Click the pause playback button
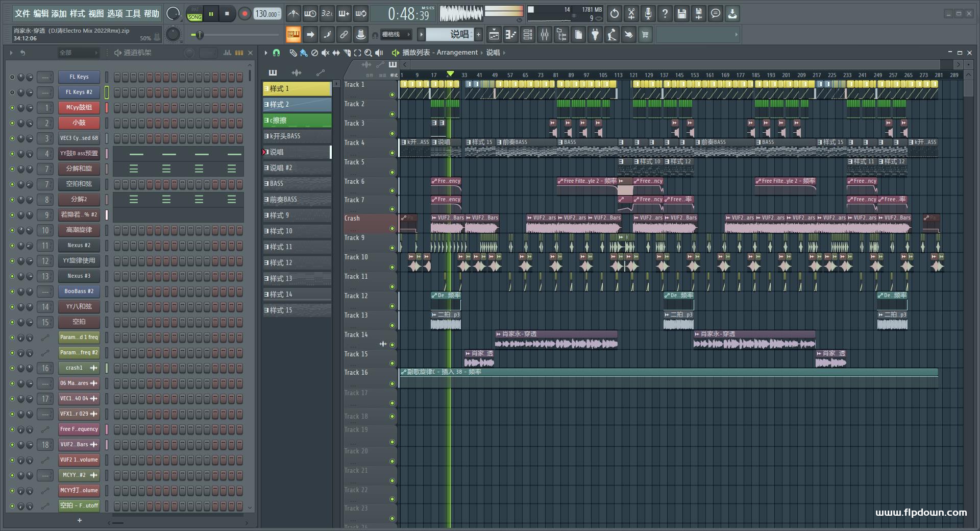The image size is (980, 531). [211, 14]
